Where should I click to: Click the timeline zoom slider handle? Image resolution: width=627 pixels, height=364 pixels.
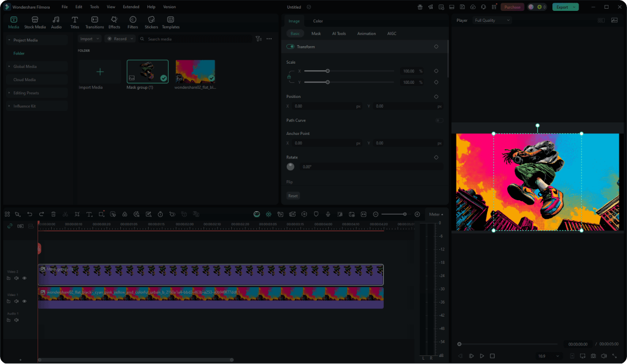405,214
